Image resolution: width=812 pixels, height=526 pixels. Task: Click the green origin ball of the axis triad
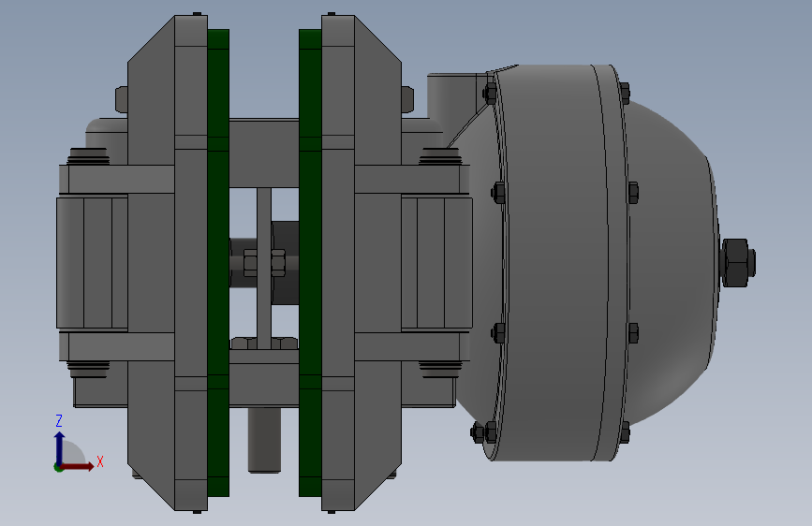coord(58,467)
